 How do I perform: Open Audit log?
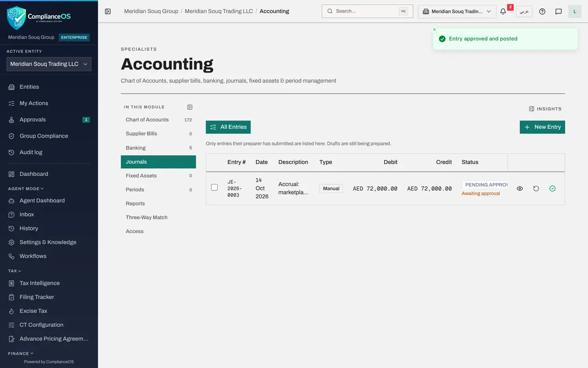[49, 152]
